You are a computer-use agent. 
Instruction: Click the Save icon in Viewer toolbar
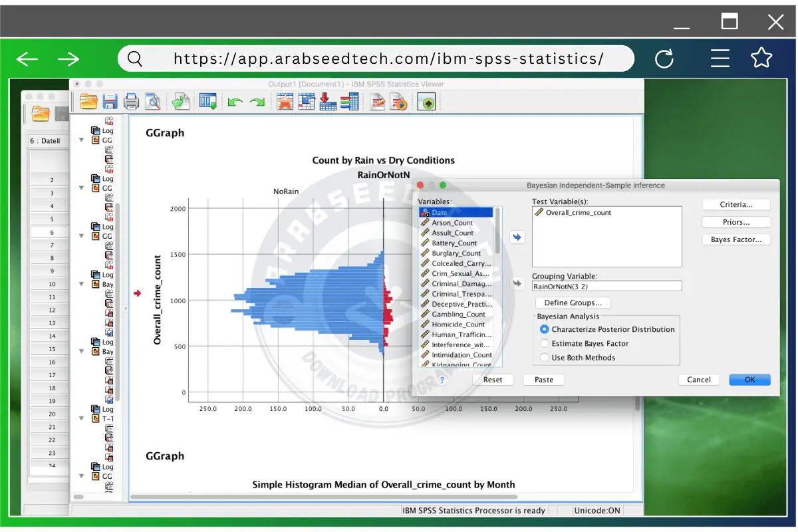[x=110, y=102]
